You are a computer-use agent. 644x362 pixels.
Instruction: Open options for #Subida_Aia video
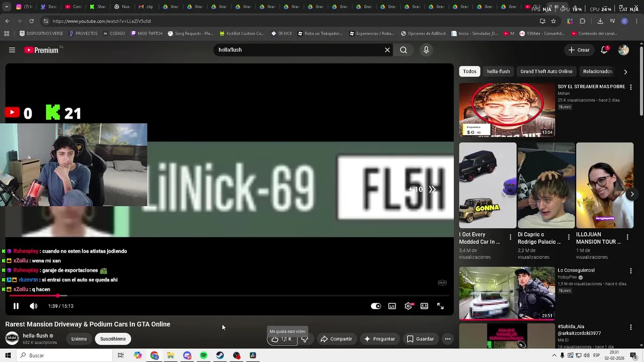[630, 327]
